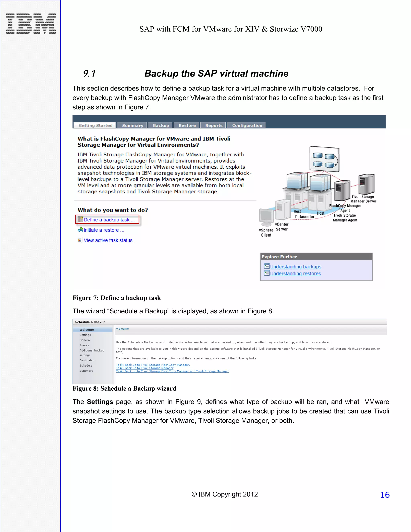The height and width of the screenshot is (532, 411).
Task: Click the Define a backup task icon
Action: coord(80,219)
